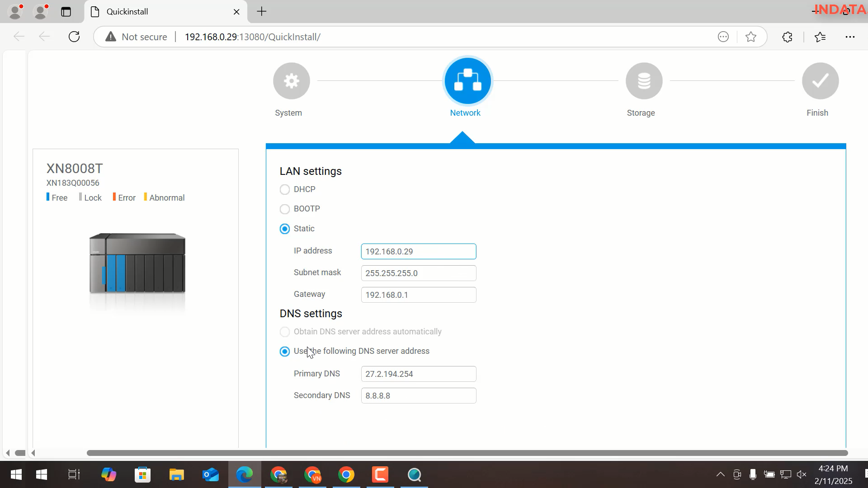Image resolution: width=868 pixels, height=488 pixels.
Task: Click the browser address bar URL
Action: click(x=253, y=37)
